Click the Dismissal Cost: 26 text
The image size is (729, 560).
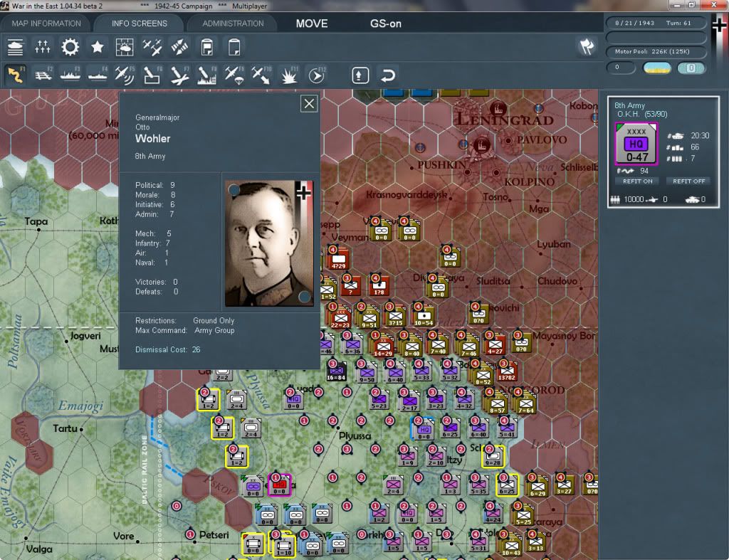168,349
